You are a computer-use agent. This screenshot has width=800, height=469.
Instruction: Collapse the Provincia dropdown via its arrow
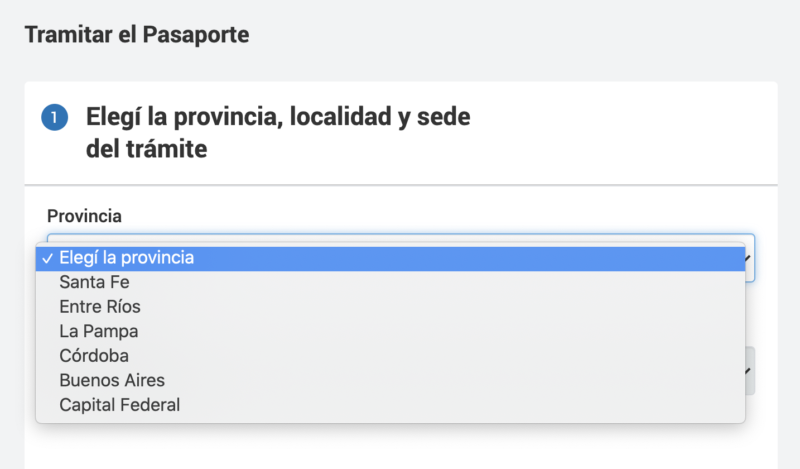pos(748,258)
